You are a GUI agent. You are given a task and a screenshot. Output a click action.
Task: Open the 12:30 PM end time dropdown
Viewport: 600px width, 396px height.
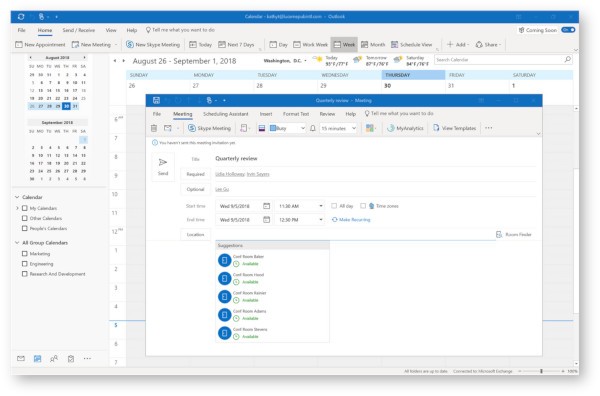click(x=321, y=220)
